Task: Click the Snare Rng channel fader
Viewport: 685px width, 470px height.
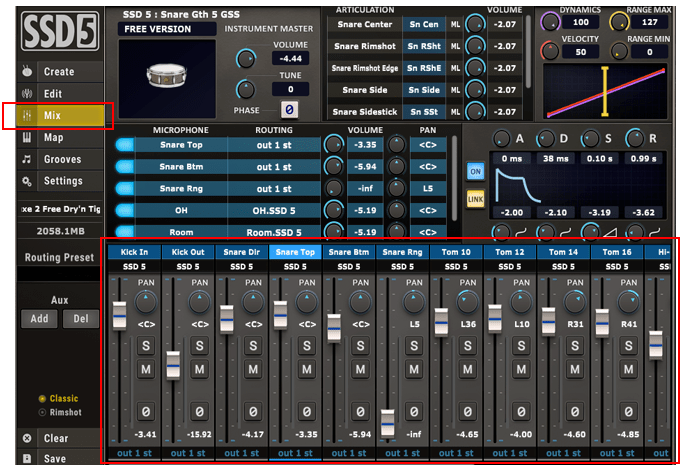Action: click(x=387, y=423)
